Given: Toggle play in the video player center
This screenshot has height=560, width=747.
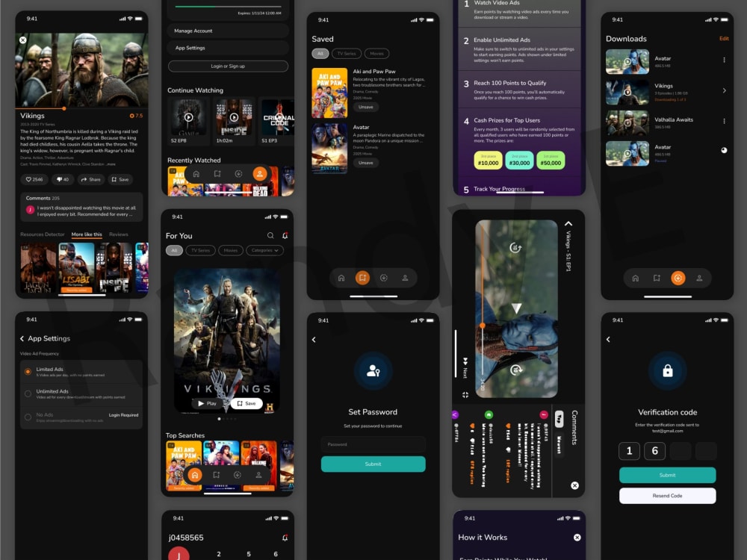Looking at the screenshot, I should (516, 308).
